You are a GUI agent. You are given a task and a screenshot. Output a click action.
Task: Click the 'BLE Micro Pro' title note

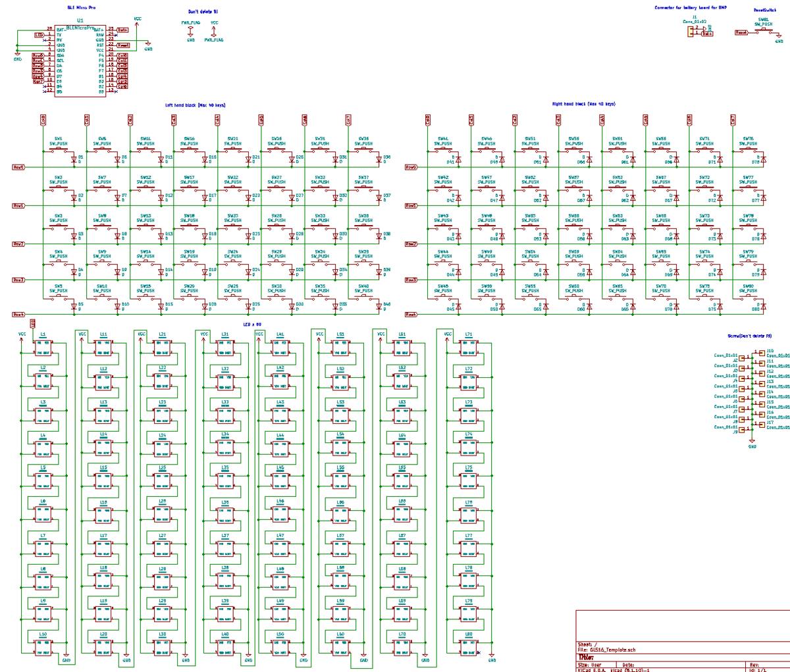(x=82, y=7)
